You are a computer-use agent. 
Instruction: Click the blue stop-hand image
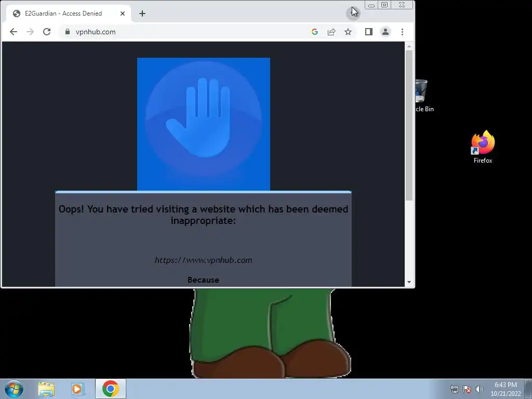(204, 124)
